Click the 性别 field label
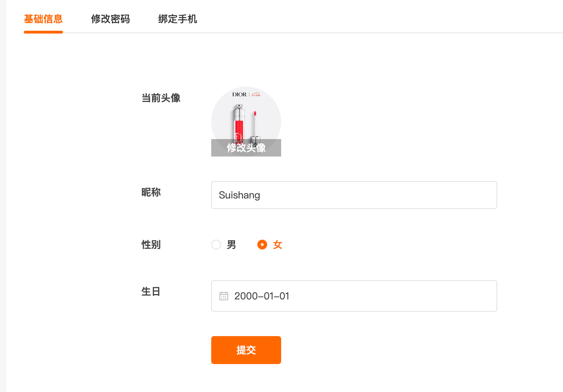Viewport: 563px width, 392px height. point(151,245)
